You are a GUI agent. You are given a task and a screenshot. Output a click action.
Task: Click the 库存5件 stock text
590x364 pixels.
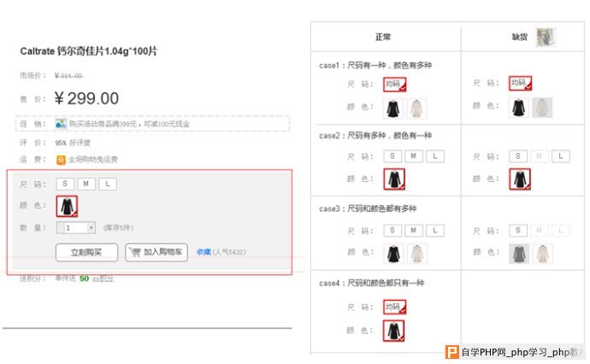click(x=118, y=228)
